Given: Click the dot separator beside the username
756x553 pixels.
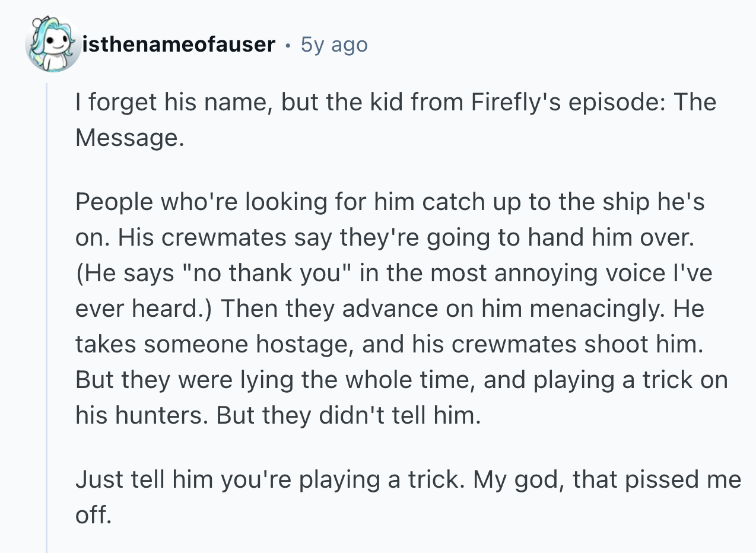Looking at the screenshot, I should coord(288,45).
